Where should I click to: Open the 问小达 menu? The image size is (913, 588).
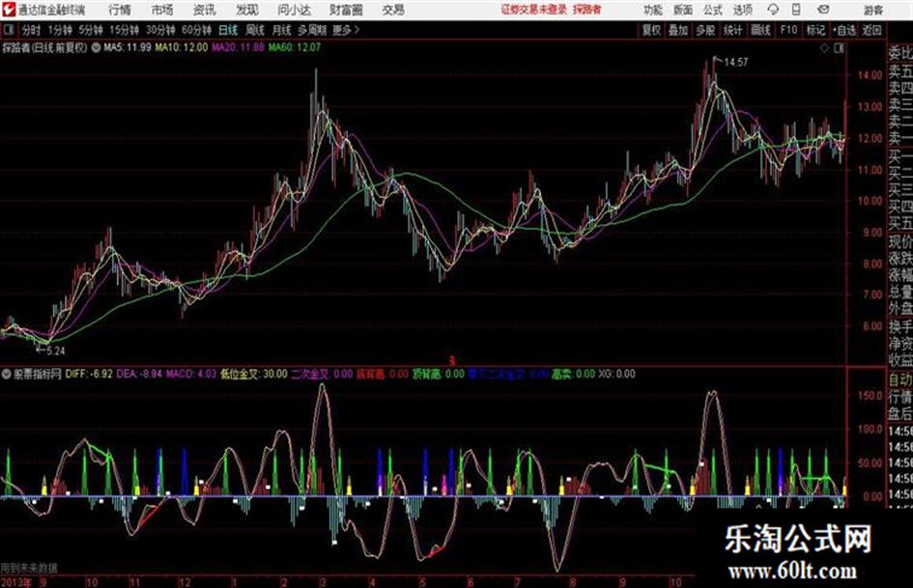tap(294, 10)
